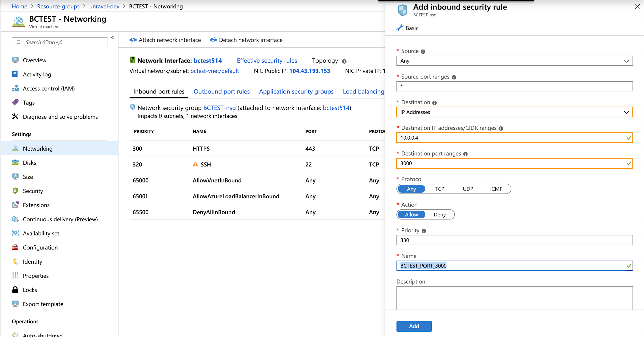The image size is (644, 337).
Task: Select Networking in Settings menu
Action: pos(60,148)
